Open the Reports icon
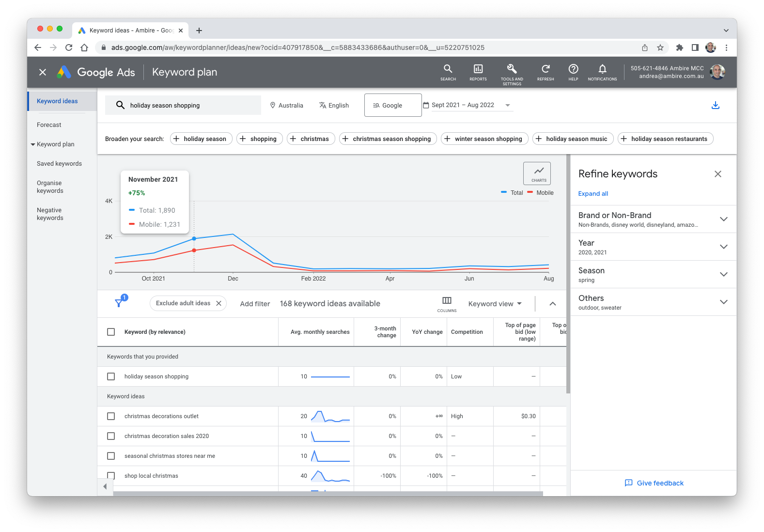764x532 pixels. [478, 72]
